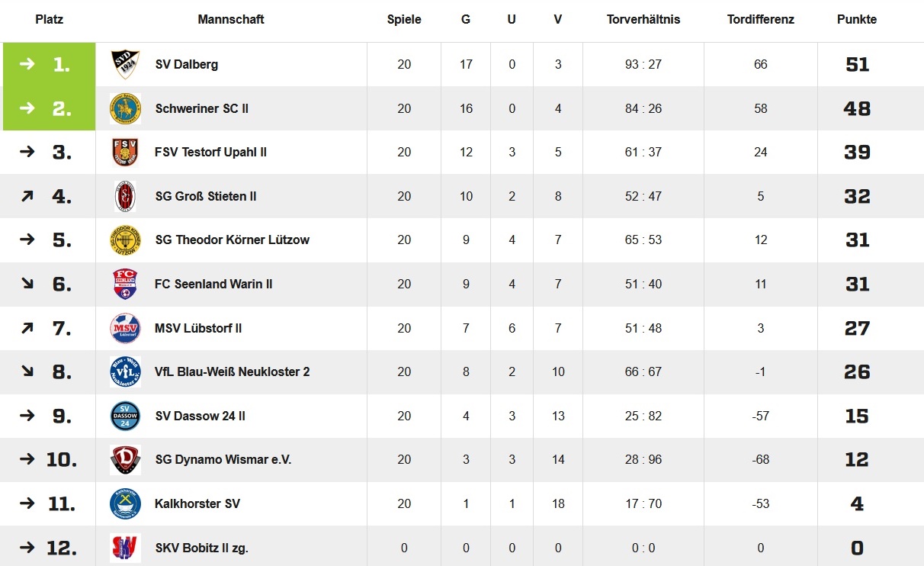Image resolution: width=924 pixels, height=566 pixels.
Task: Click the FC Seenland Warin II crest
Action: 125,284
